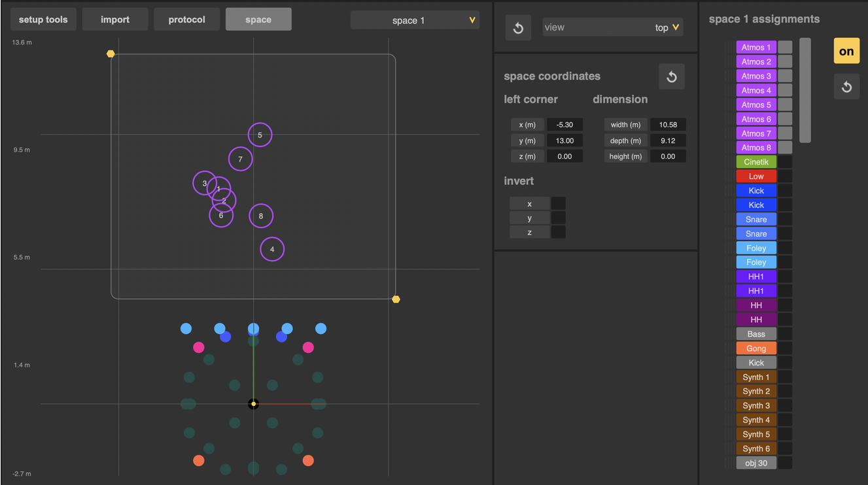The height and width of the screenshot is (485, 868).
Task: Open the setup tools tab
Action: click(43, 20)
